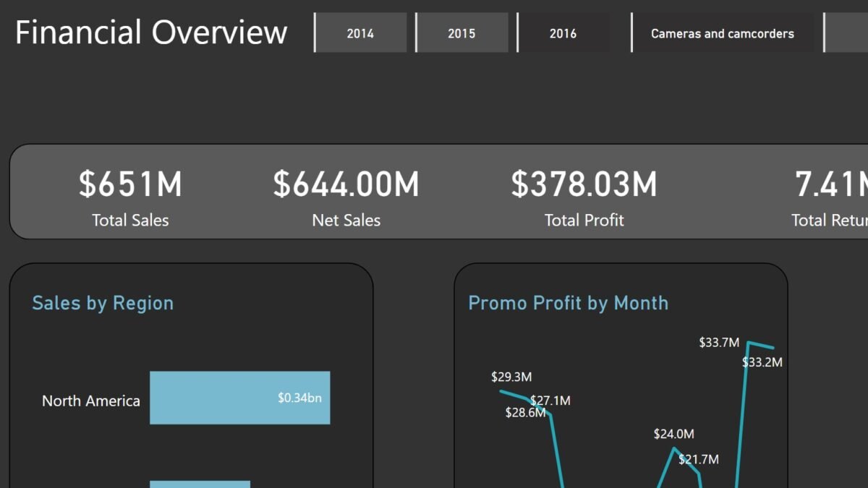
Task: Click the $29.3M data label
Action: point(511,377)
